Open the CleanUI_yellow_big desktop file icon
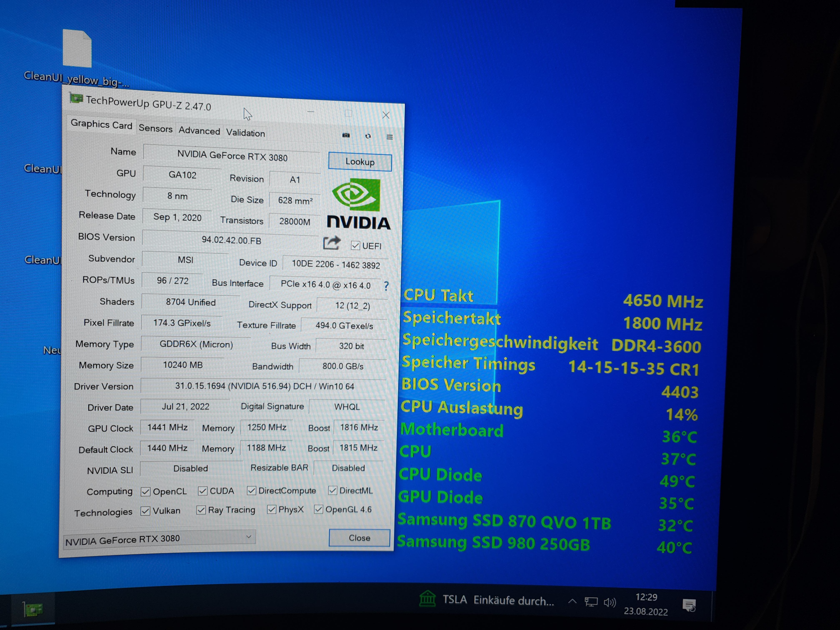Viewport: 840px width, 630px height. 77,49
